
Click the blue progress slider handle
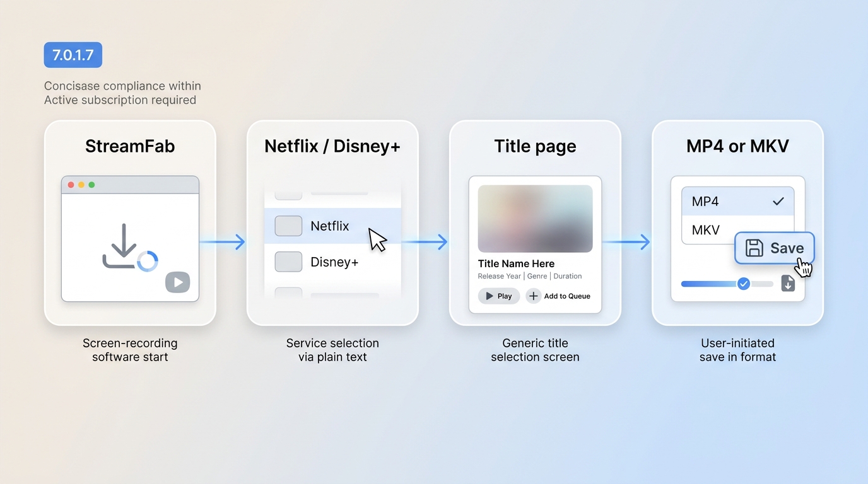pyautogui.click(x=744, y=284)
